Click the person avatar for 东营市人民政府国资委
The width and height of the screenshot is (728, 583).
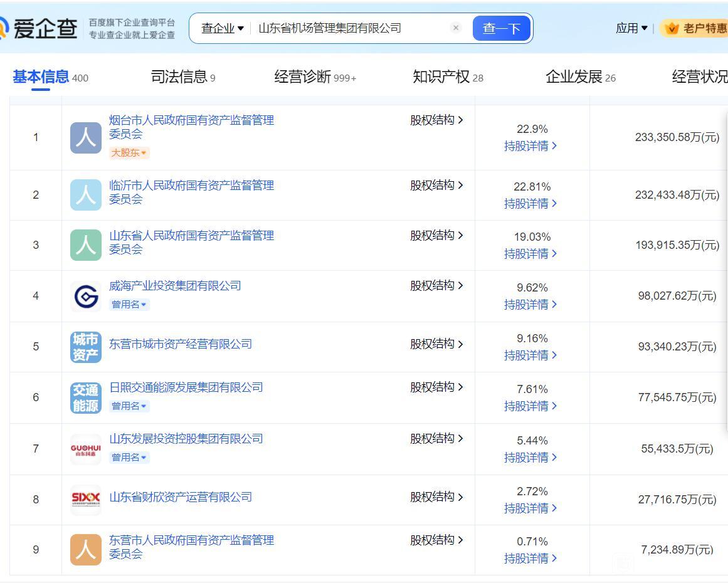click(x=85, y=549)
